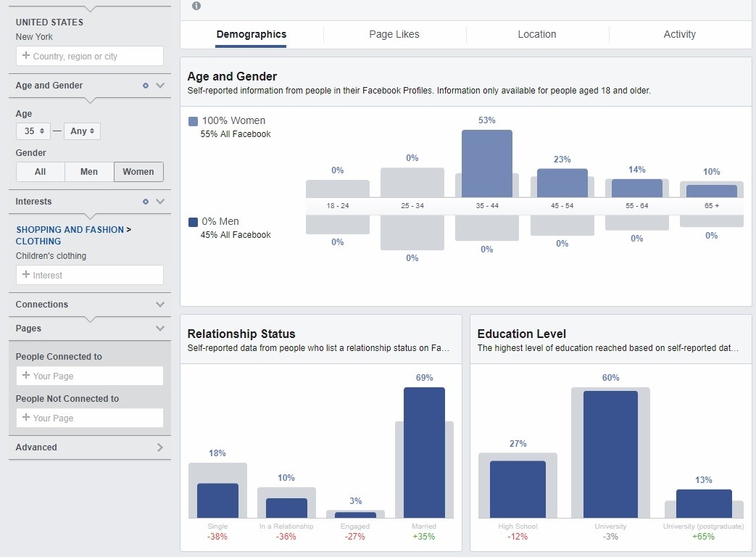Open the maximum age dropdown showing Any
Image resolution: width=756 pixels, height=557 pixels.
point(82,131)
